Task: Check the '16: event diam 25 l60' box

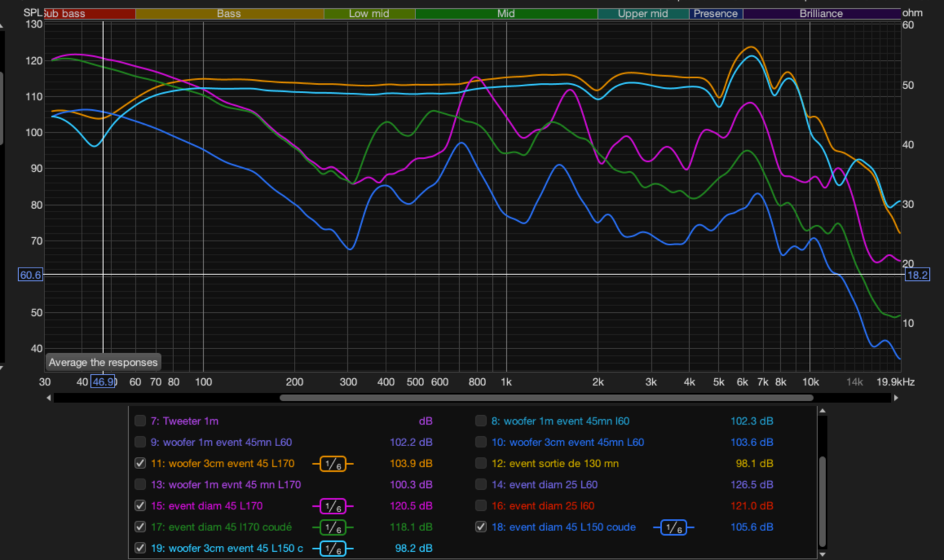Action: point(481,505)
